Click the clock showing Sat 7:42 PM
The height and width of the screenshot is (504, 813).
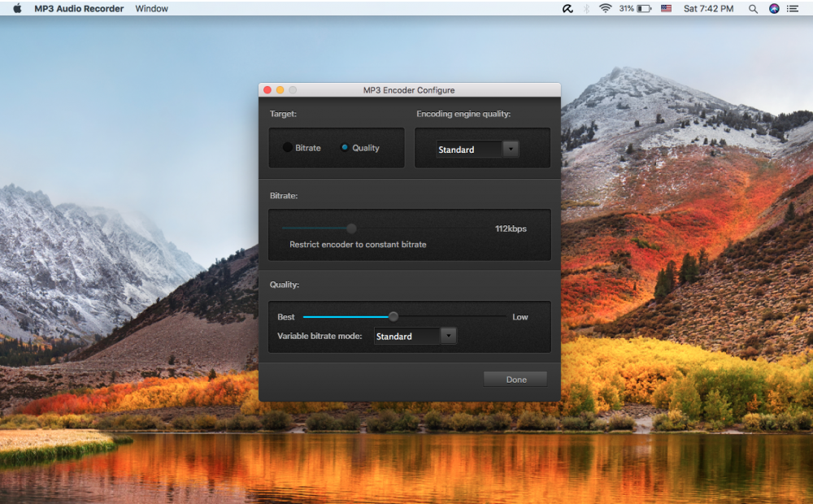pos(707,8)
